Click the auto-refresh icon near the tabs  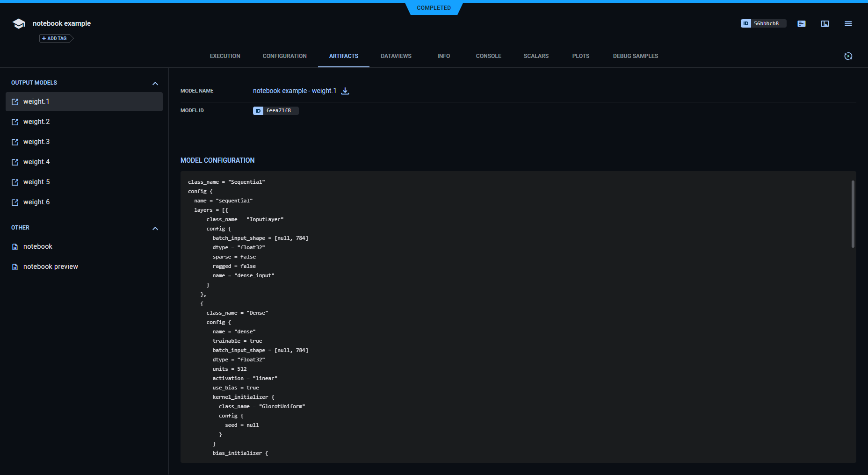tap(848, 56)
